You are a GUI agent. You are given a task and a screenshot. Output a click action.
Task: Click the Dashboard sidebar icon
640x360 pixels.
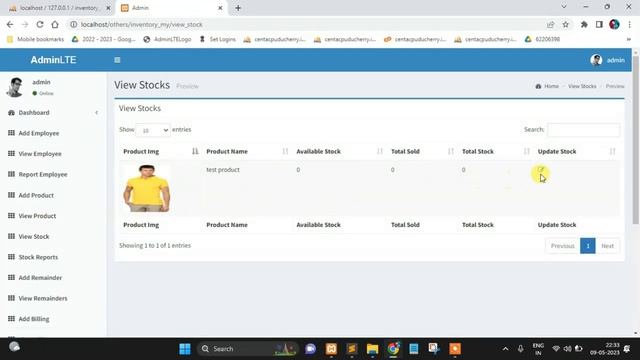pyautogui.click(x=11, y=113)
